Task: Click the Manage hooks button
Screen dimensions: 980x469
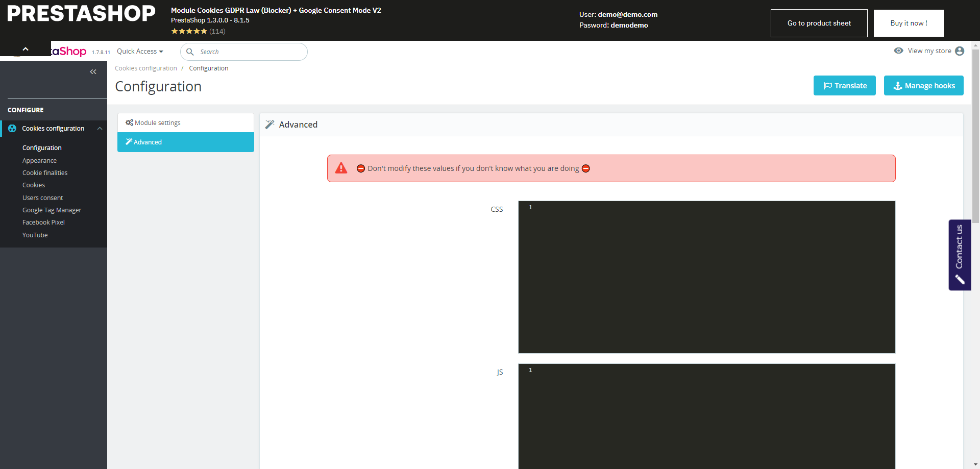Action: [x=924, y=86]
